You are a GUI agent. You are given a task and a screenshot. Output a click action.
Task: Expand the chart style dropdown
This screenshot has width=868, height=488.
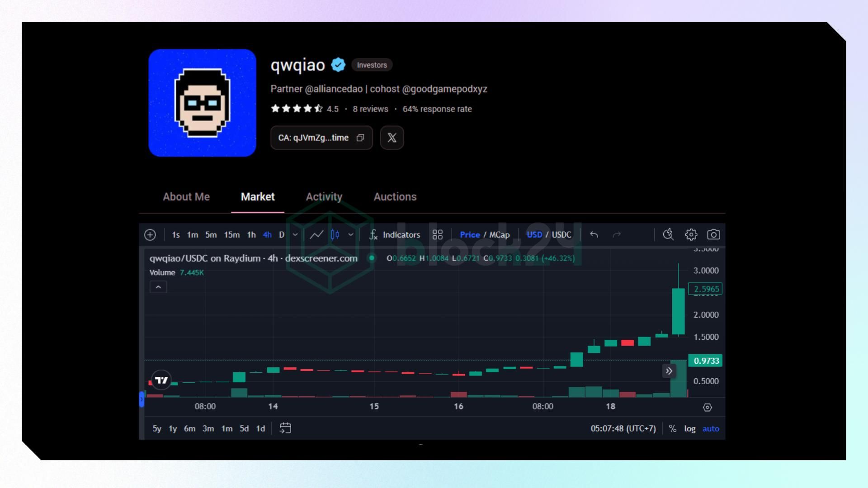[350, 235]
